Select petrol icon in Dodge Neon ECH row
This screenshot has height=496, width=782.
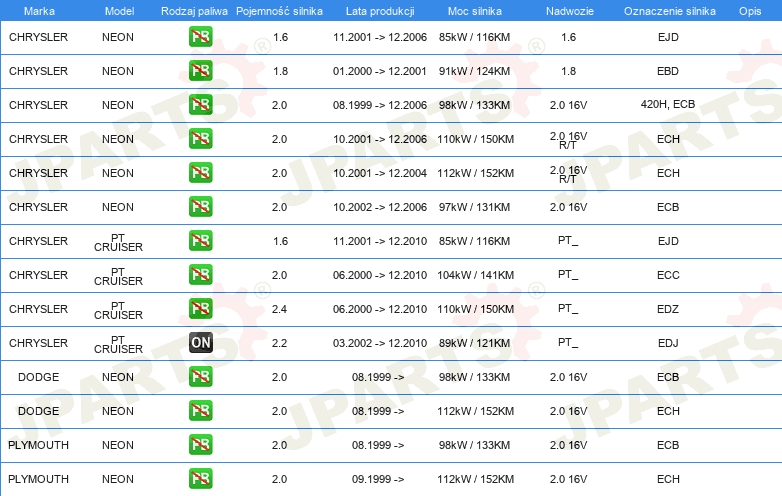click(x=200, y=411)
